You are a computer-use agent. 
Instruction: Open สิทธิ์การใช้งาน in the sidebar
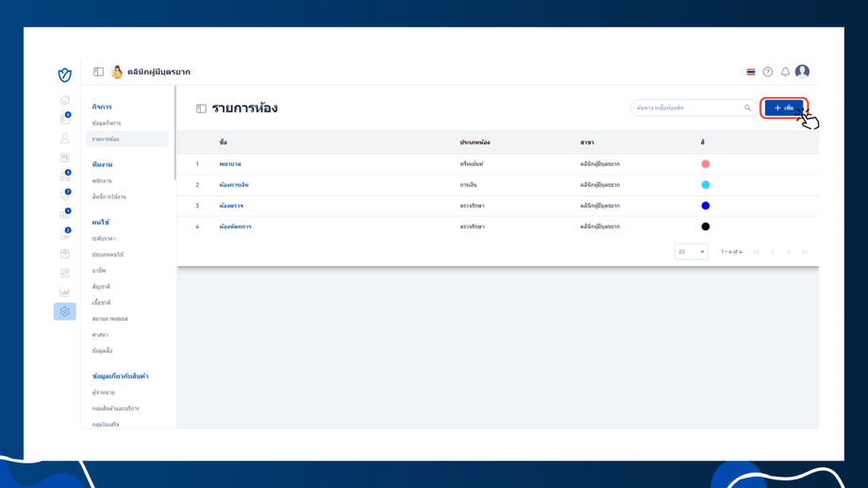[109, 196]
